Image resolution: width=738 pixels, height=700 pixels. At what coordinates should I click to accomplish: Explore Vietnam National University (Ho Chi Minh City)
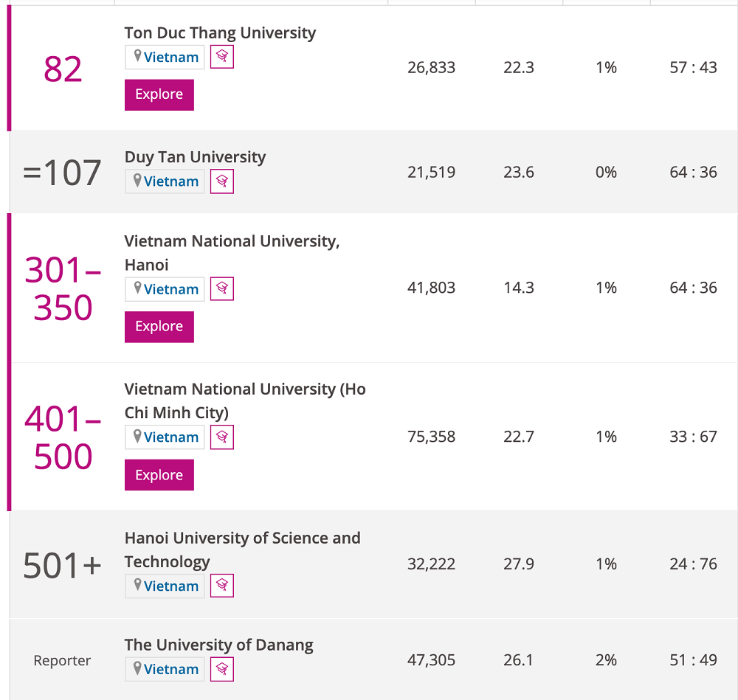pyautogui.click(x=159, y=475)
